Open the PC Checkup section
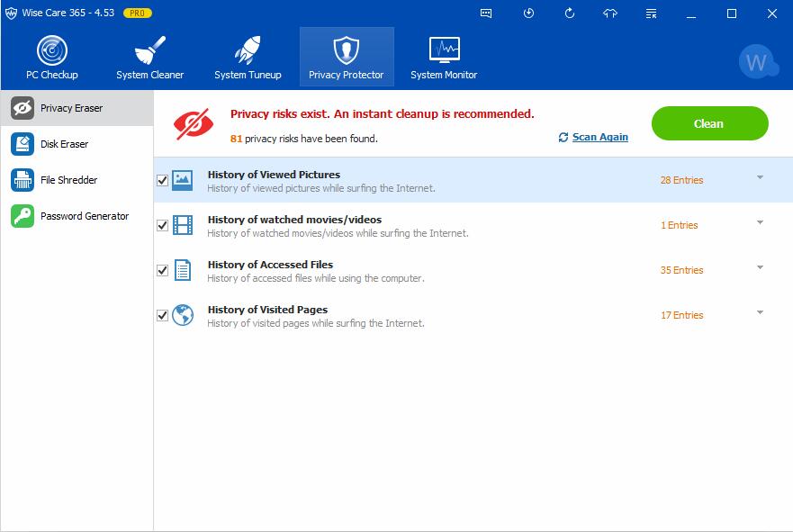This screenshot has height=532, width=793. click(x=52, y=57)
